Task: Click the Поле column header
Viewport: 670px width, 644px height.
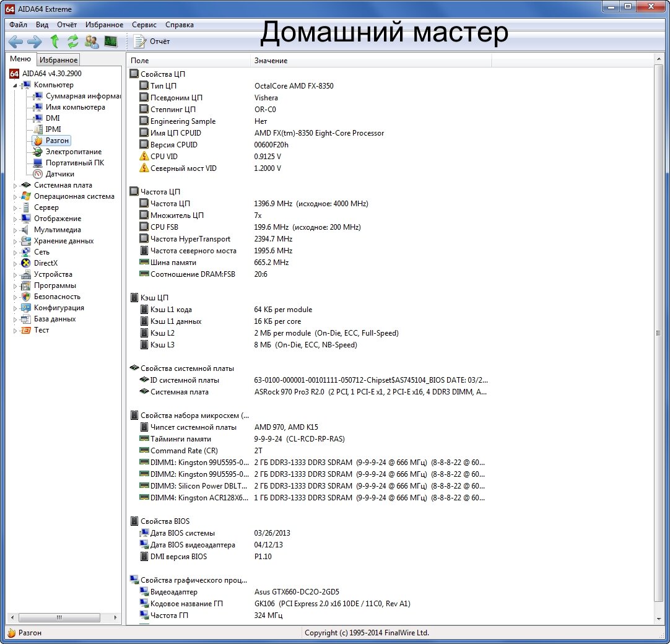Action: point(188,61)
